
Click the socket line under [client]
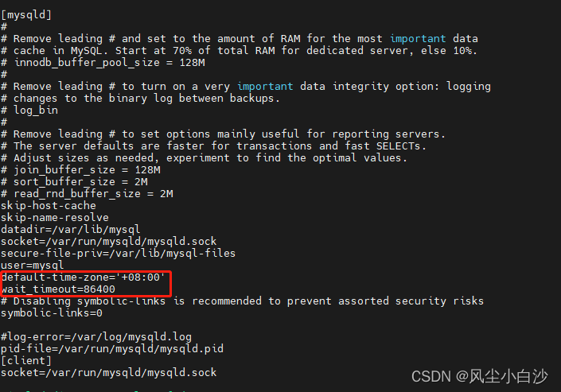pyautogui.click(x=109, y=373)
